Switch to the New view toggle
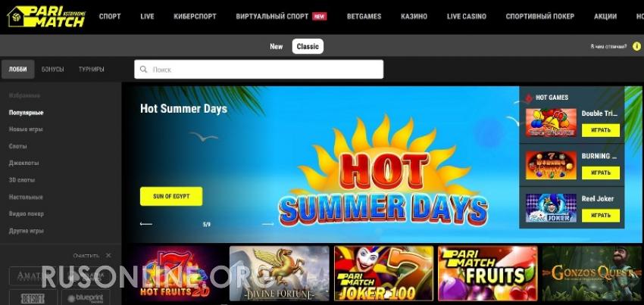Viewport: 644px width, 305px height. [277, 46]
